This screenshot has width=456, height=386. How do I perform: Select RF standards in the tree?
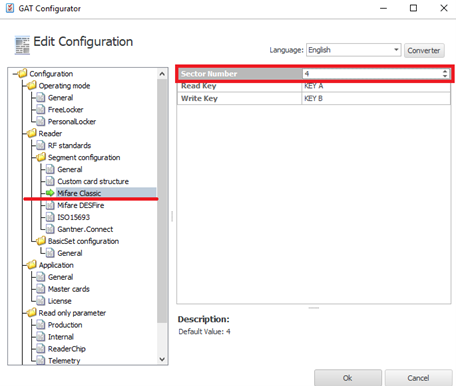pos(69,145)
